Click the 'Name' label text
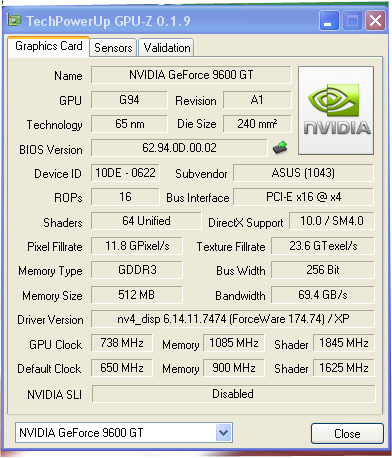Image resolution: width=392 pixels, height=458 pixels. pos(68,76)
